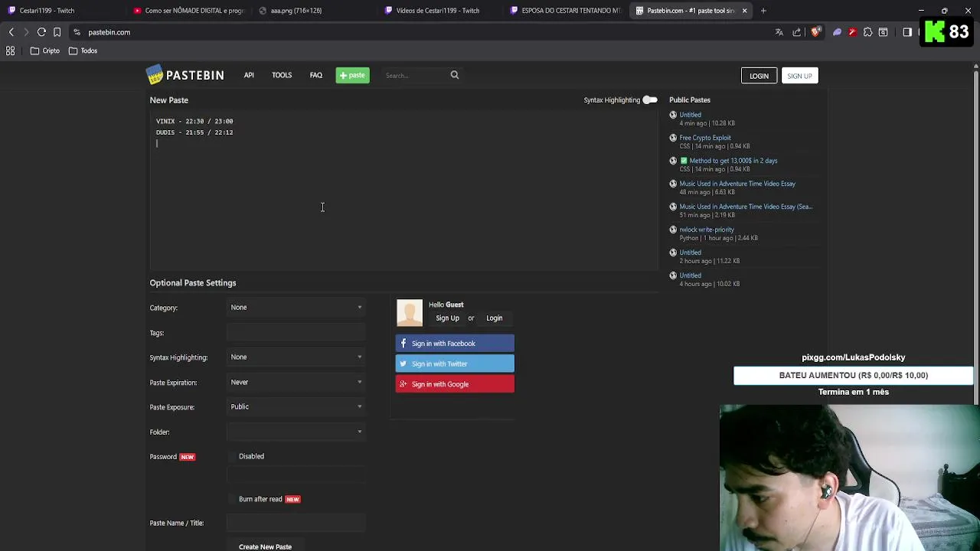Open the API menu item

coord(249,75)
